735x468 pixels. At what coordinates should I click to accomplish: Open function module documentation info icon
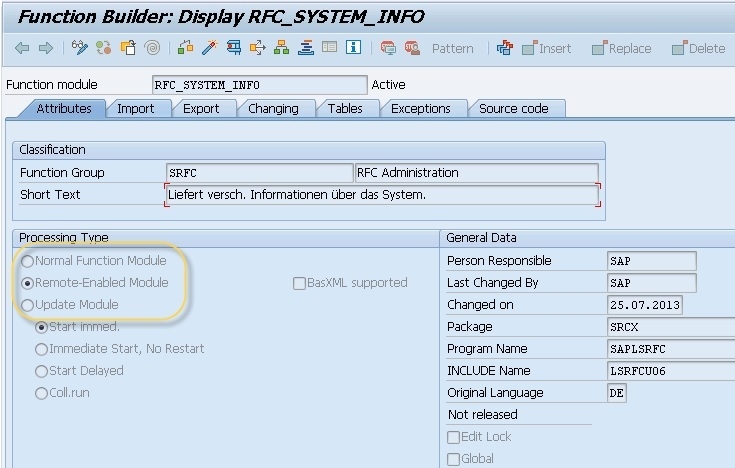click(x=353, y=47)
